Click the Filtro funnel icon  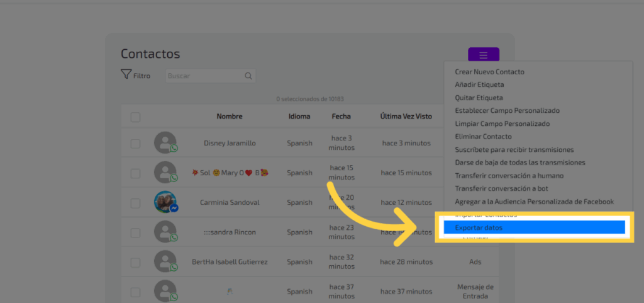(x=126, y=75)
